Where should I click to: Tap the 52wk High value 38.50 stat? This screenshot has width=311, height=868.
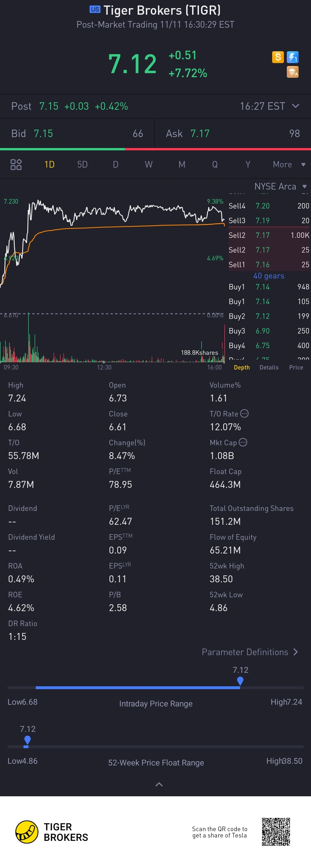pos(221,579)
